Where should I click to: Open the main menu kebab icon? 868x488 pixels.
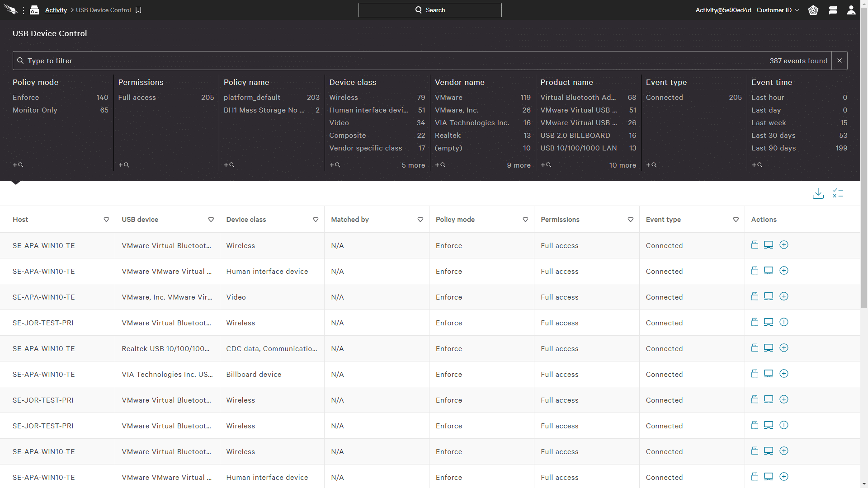(x=24, y=10)
